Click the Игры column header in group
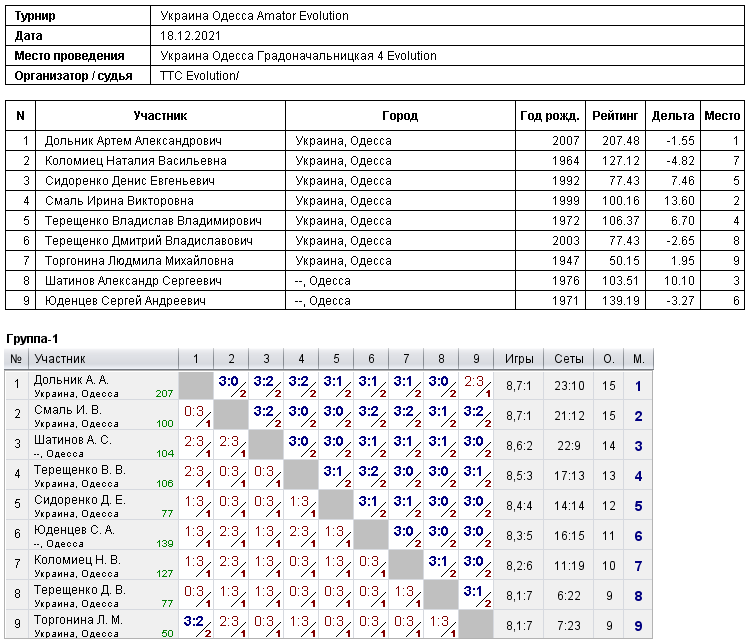The height and width of the screenshot is (644, 750). pos(519,359)
